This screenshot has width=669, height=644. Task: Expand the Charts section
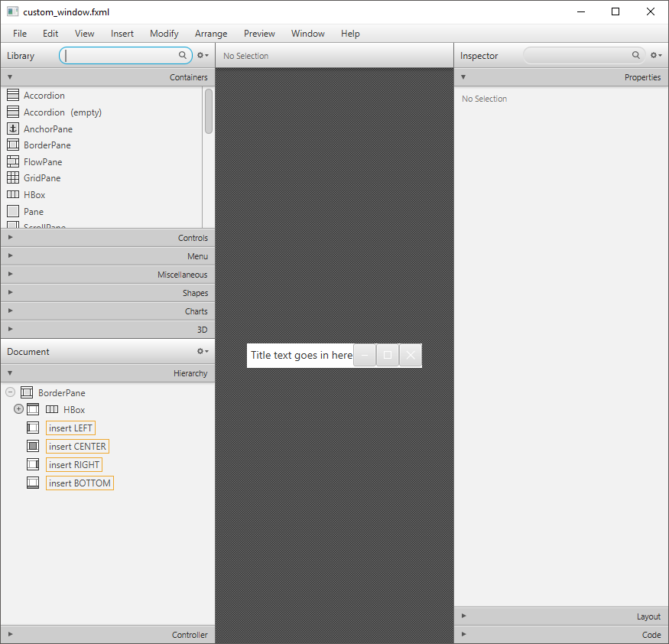[10, 311]
